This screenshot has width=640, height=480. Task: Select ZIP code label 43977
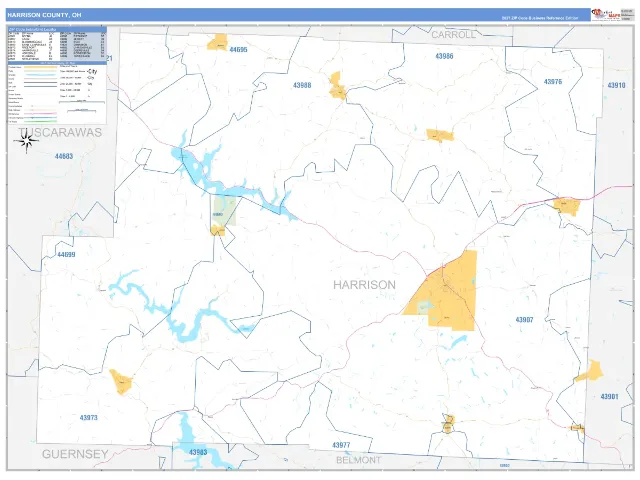[x=341, y=445]
